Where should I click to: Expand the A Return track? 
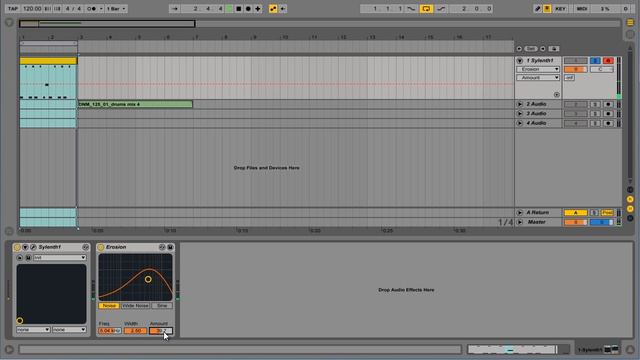pos(520,213)
